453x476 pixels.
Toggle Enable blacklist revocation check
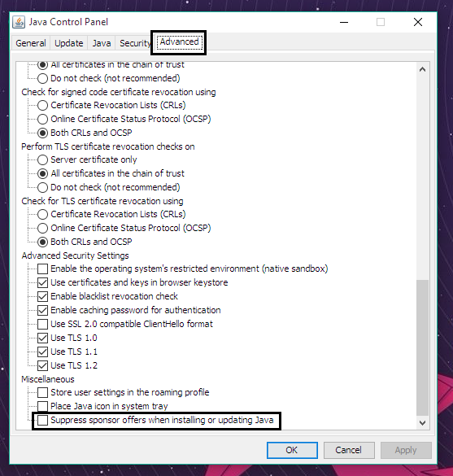(x=42, y=296)
